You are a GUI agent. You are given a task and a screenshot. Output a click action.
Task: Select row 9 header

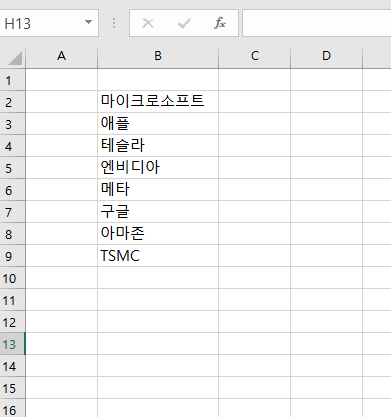[12, 256]
